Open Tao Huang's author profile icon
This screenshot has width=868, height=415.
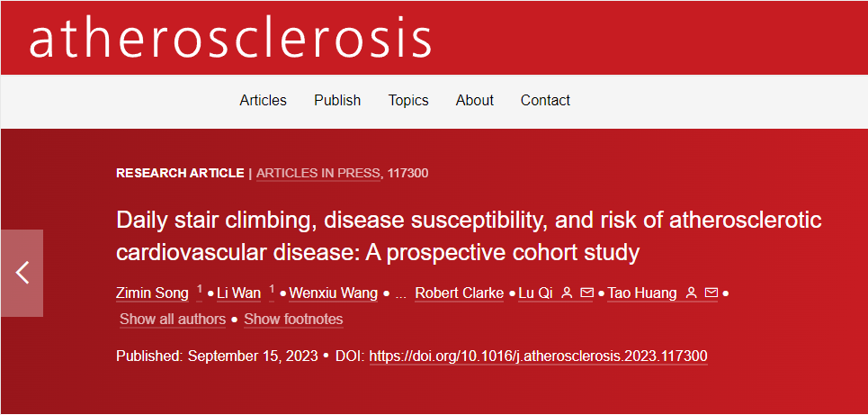tap(691, 293)
